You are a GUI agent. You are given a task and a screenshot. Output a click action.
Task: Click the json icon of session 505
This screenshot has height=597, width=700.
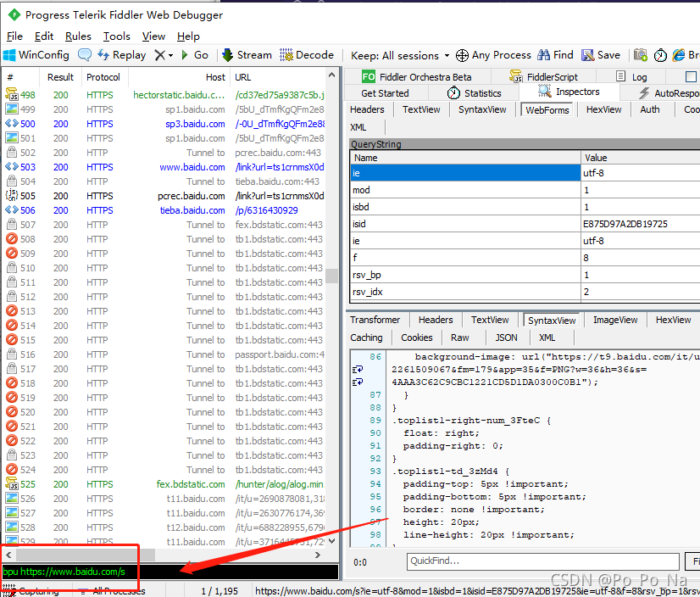tap(12, 195)
